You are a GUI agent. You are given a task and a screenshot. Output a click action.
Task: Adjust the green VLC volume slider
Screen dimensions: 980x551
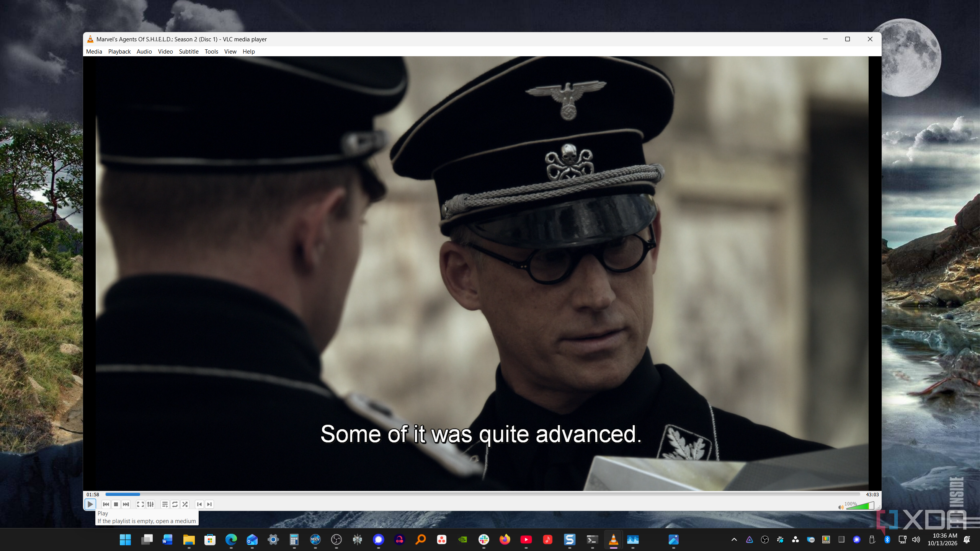pyautogui.click(x=860, y=506)
